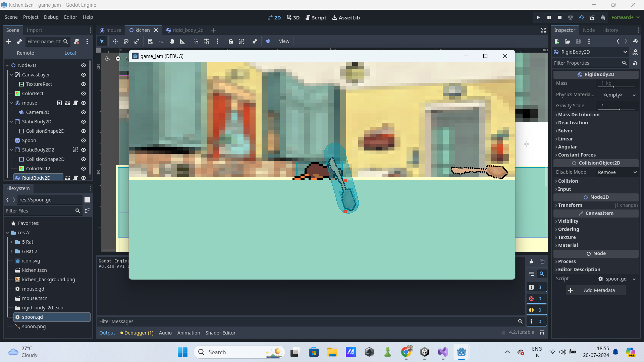Sort files in FileSystem dock

tap(87, 211)
